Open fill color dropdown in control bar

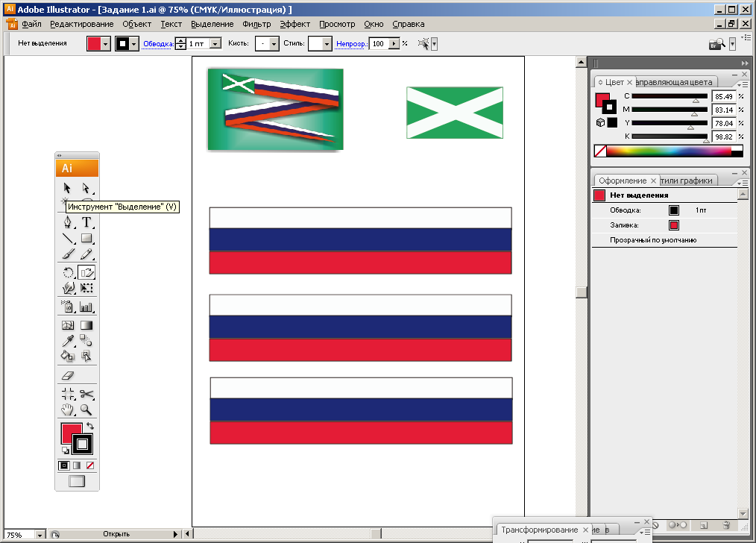coord(106,44)
